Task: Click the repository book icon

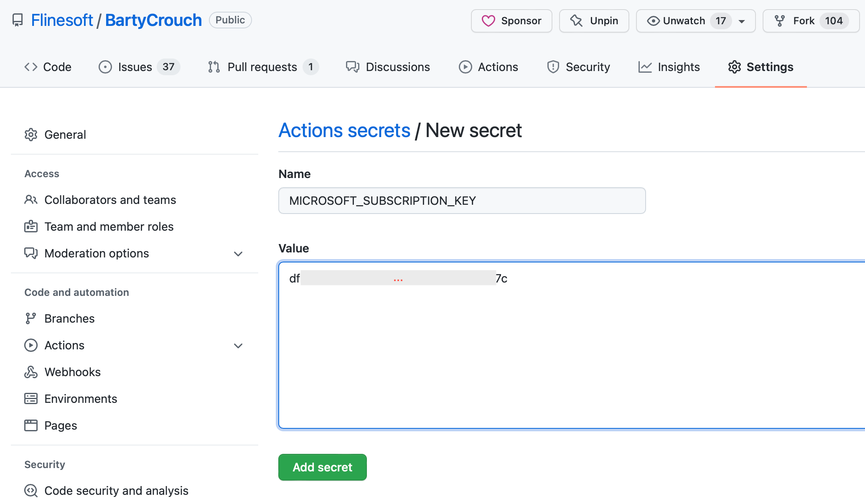Action: [18, 20]
